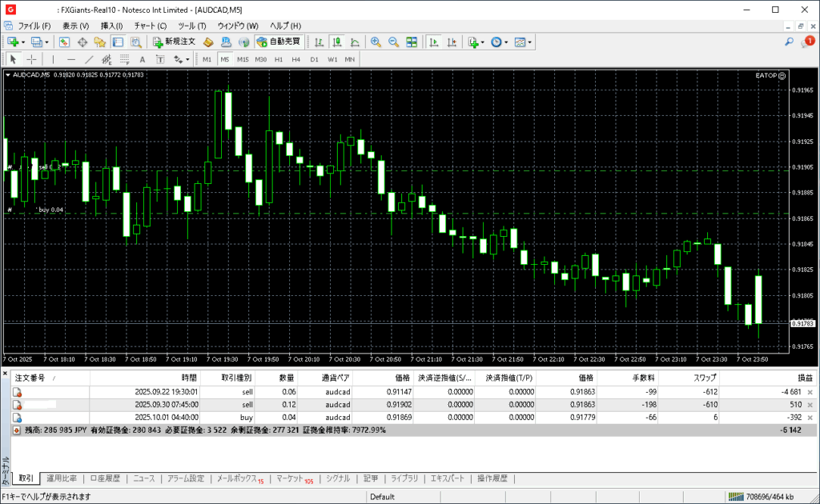Select the crosshair cursor tool

32,59
